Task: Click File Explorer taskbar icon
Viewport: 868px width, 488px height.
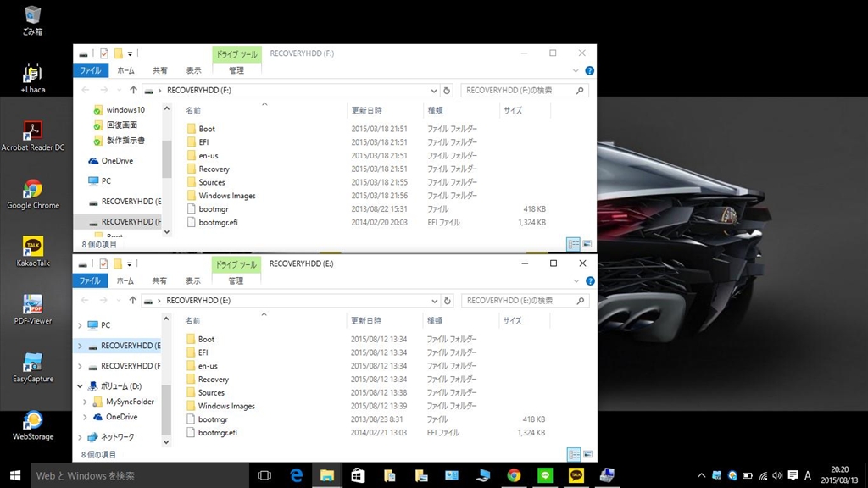Action: coord(327,475)
